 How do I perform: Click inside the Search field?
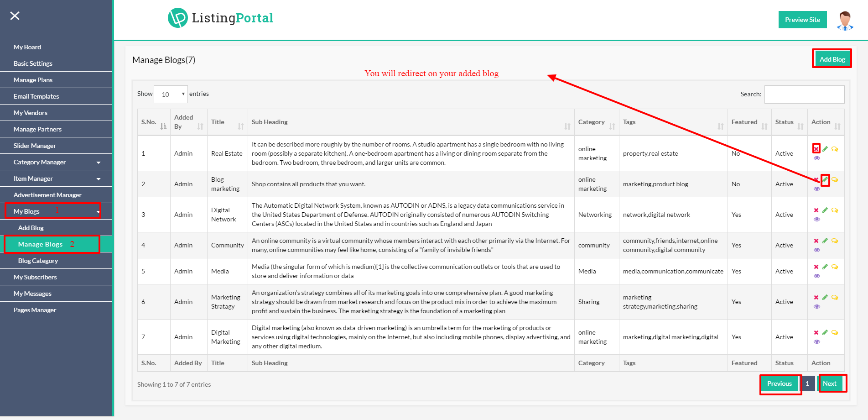pos(804,94)
